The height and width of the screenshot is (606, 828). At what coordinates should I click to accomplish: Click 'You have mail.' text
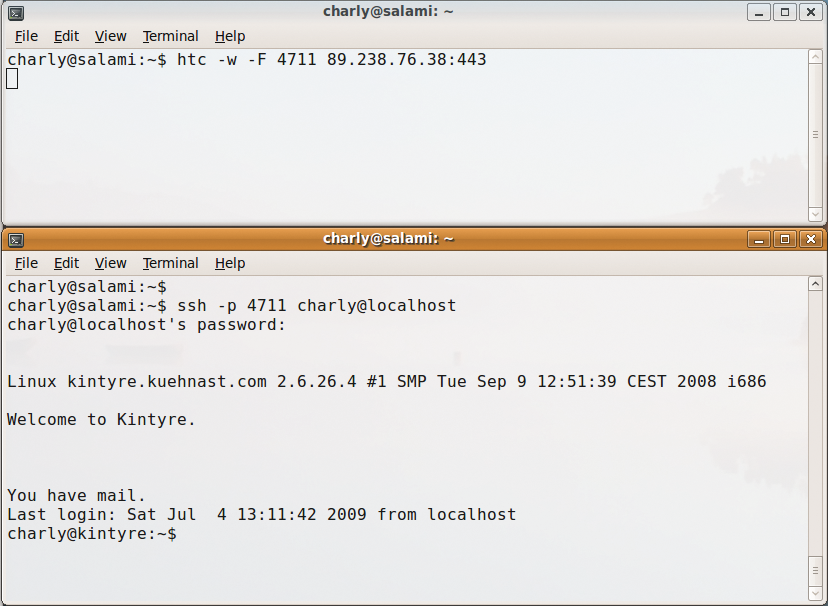point(76,496)
